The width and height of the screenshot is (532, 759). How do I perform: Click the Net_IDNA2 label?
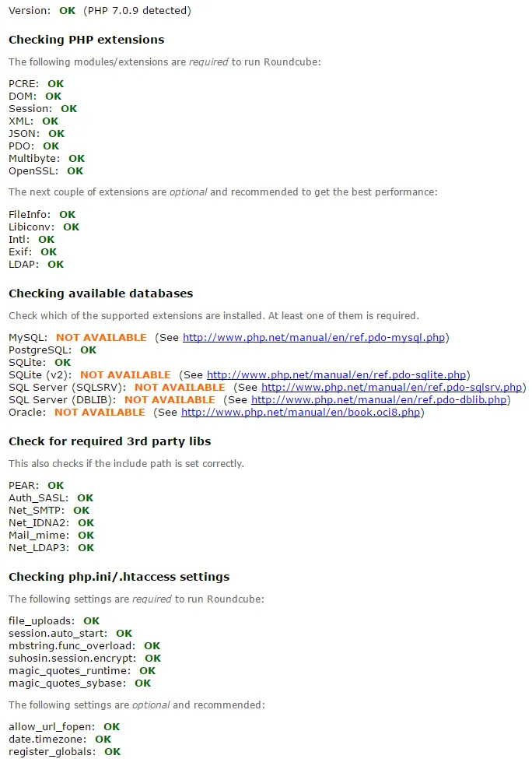click(39, 523)
